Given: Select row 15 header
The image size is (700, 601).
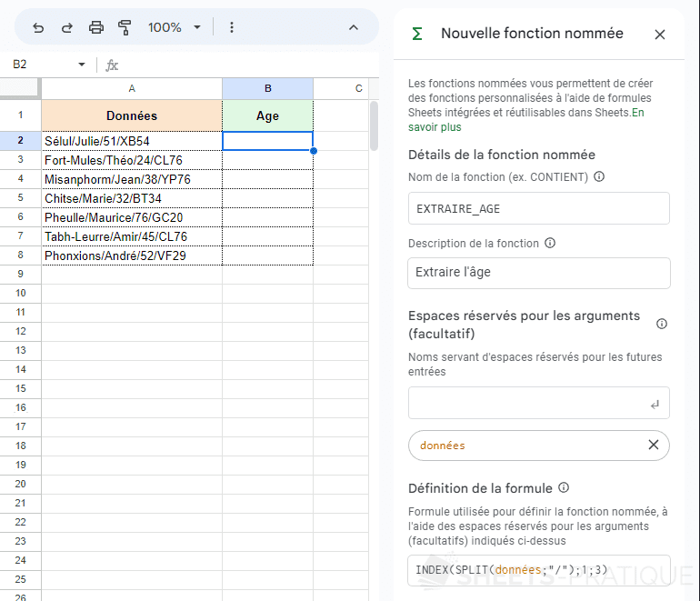Looking at the screenshot, I should coord(21,388).
